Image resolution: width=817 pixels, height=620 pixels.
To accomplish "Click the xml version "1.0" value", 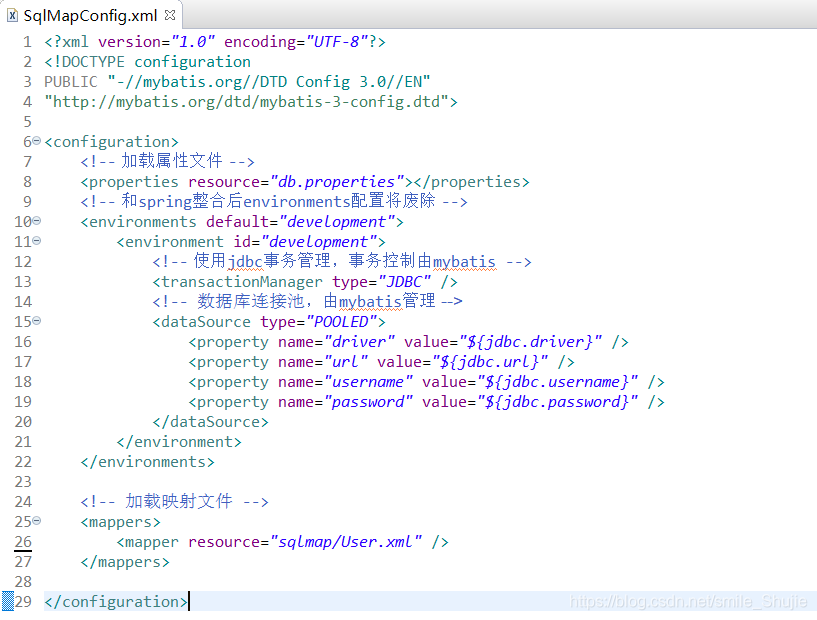I will click(x=193, y=42).
